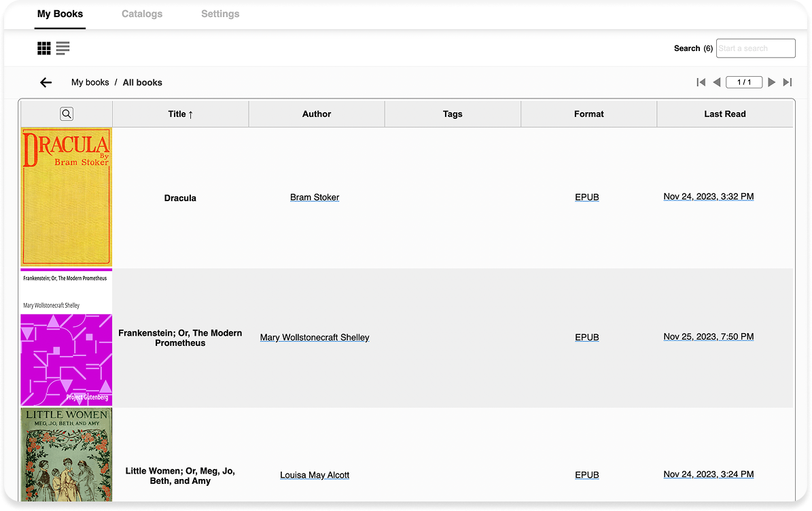Filter by author Louisa May Alcott
The height and width of the screenshot is (511, 812).
(x=315, y=475)
